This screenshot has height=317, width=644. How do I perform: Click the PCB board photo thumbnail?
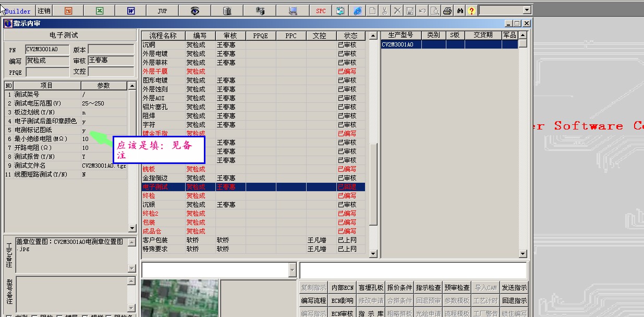pyautogui.click(x=179, y=298)
